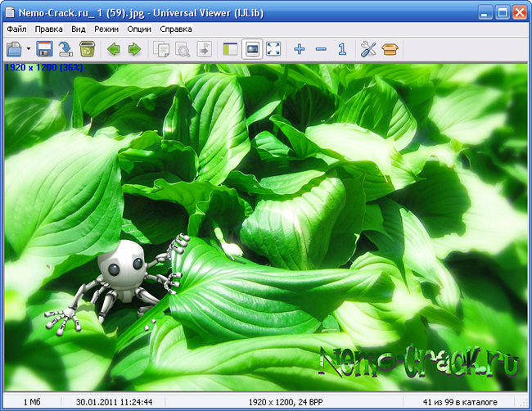Open the Файл menu

(x=16, y=29)
